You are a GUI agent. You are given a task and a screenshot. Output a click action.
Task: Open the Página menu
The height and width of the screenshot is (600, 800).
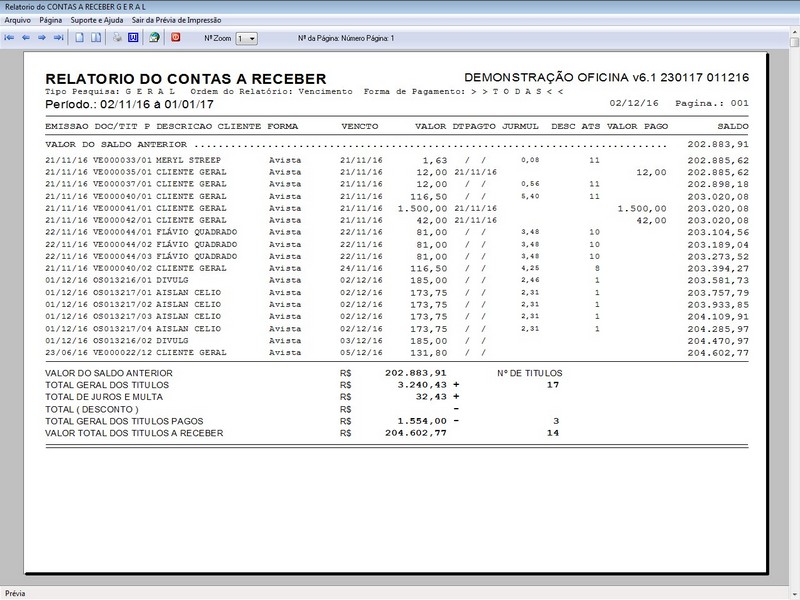pos(51,20)
